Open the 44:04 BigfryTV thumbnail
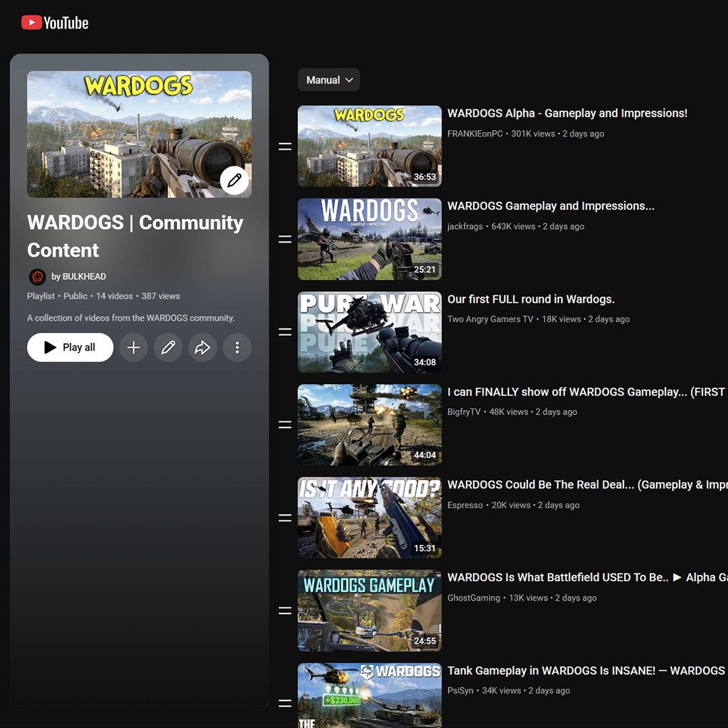The width and height of the screenshot is (728, 728). tap(369, 425)
